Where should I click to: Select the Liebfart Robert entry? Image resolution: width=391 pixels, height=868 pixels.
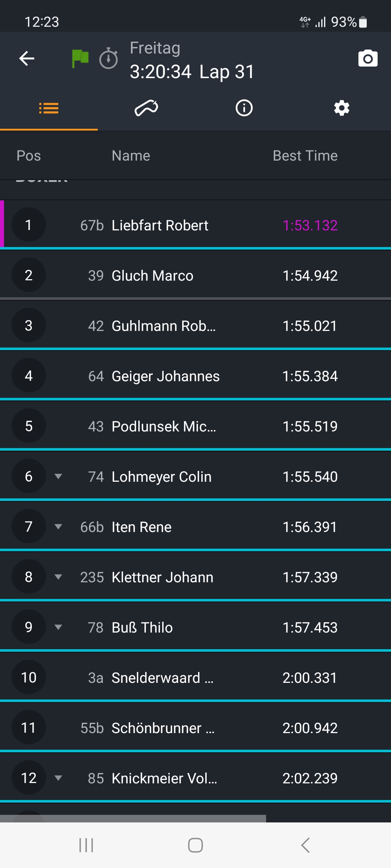point(160,225)
